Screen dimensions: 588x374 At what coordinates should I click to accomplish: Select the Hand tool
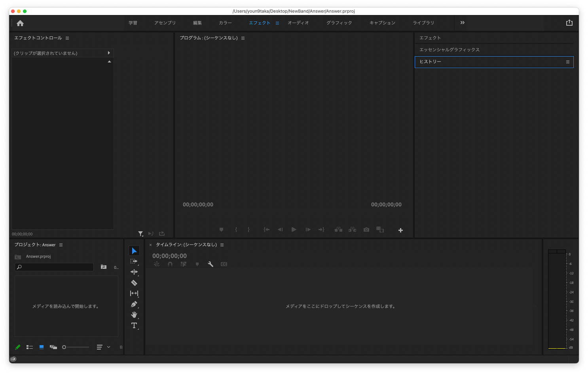[134, 315]
